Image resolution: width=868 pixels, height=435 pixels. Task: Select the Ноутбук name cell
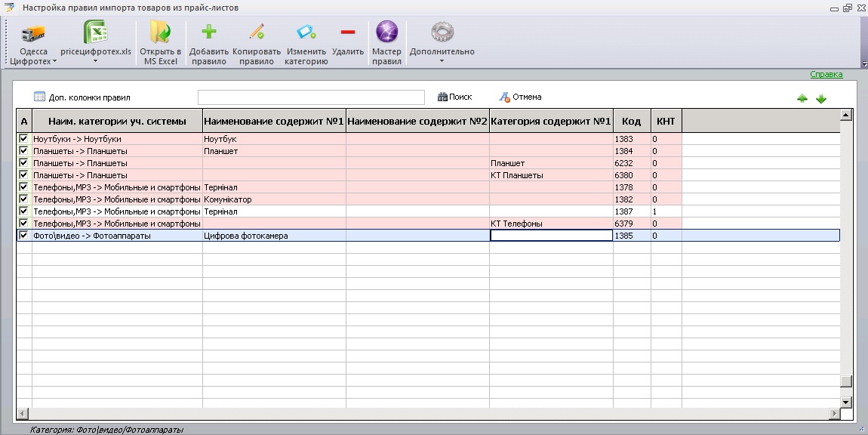coord(274,138)
